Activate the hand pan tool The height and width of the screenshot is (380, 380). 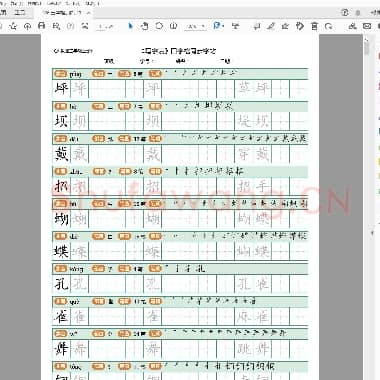[145, 26]
